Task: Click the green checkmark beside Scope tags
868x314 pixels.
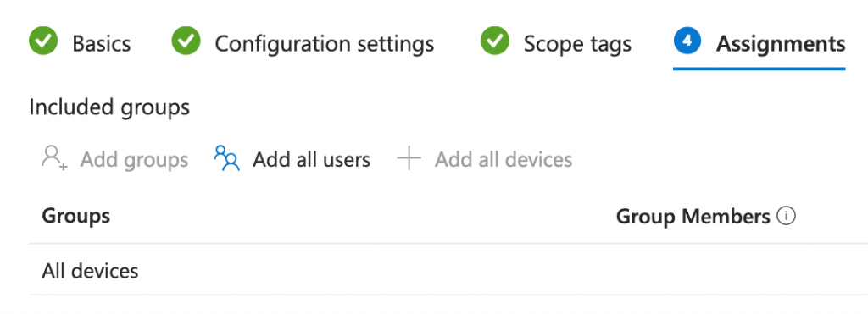Action: pos(494,41)
